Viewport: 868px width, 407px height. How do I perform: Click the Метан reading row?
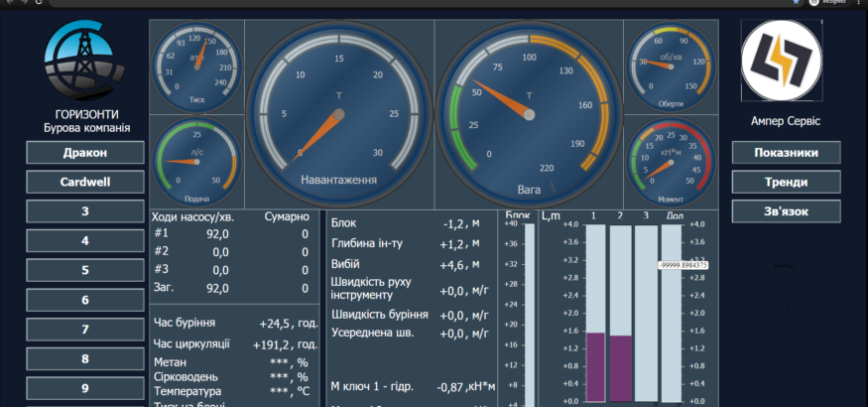231,362
